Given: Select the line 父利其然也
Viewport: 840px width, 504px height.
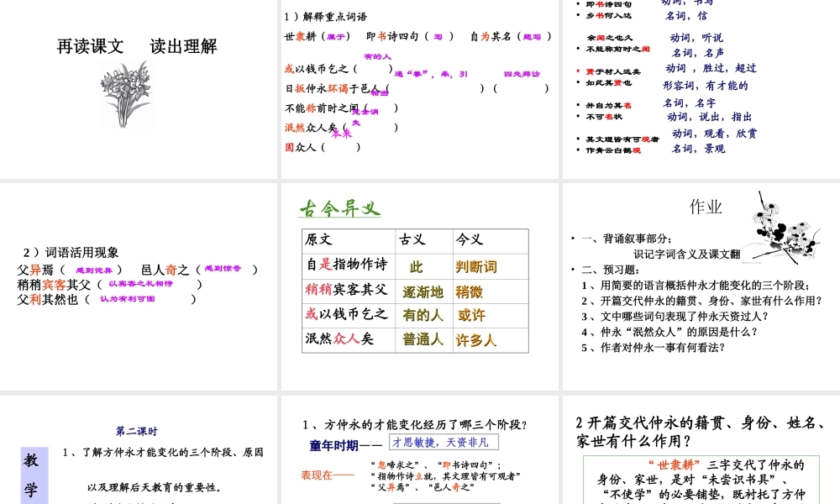Looking at the screenshot, I should (48, 299).
